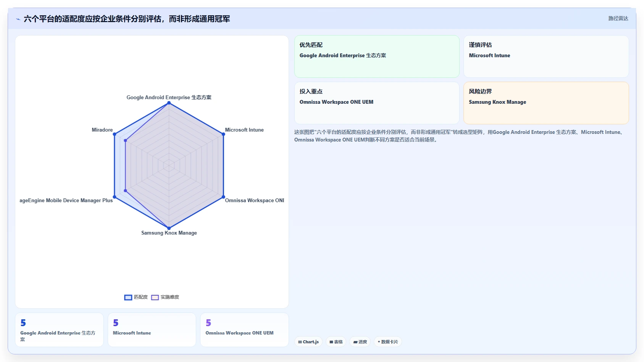Click the Chart.js chip
The width and height of the screenshot is (644, 362).
(x=308, y=342)
